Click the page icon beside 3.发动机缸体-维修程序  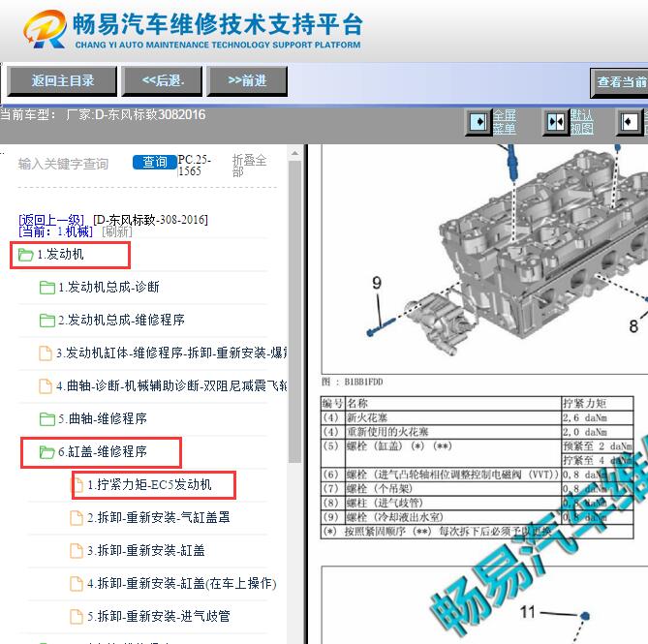pyautogui.click(x=46, y=353)
